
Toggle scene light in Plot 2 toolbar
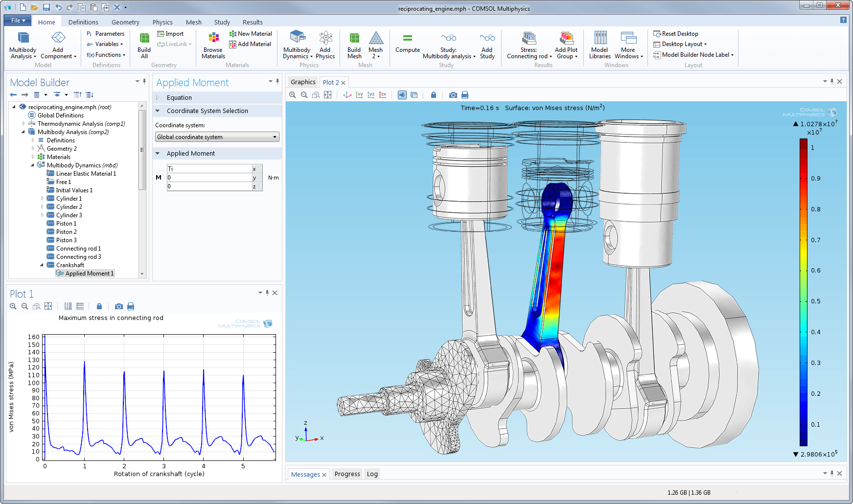402,95
